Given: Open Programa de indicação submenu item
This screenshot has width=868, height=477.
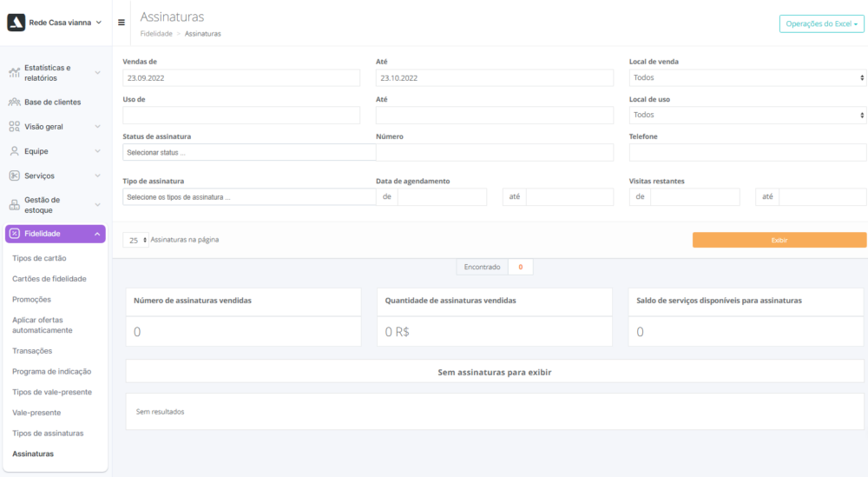Looking at the screenshot, I should (x=51, y=371).
